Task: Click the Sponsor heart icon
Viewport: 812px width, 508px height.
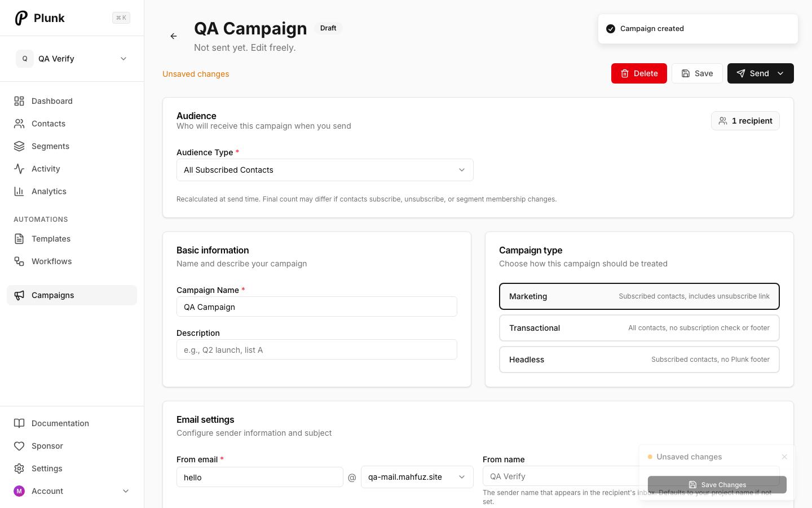Action: coord(19,446)
